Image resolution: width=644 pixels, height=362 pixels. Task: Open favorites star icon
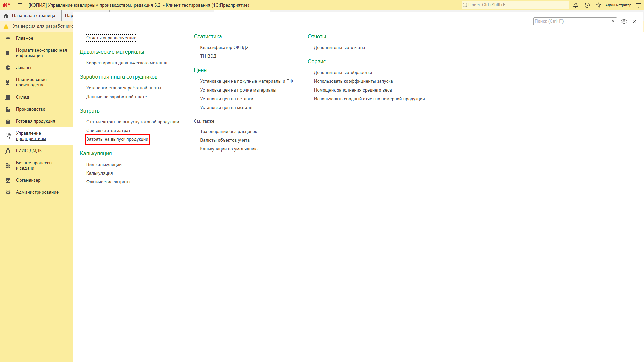598,5
